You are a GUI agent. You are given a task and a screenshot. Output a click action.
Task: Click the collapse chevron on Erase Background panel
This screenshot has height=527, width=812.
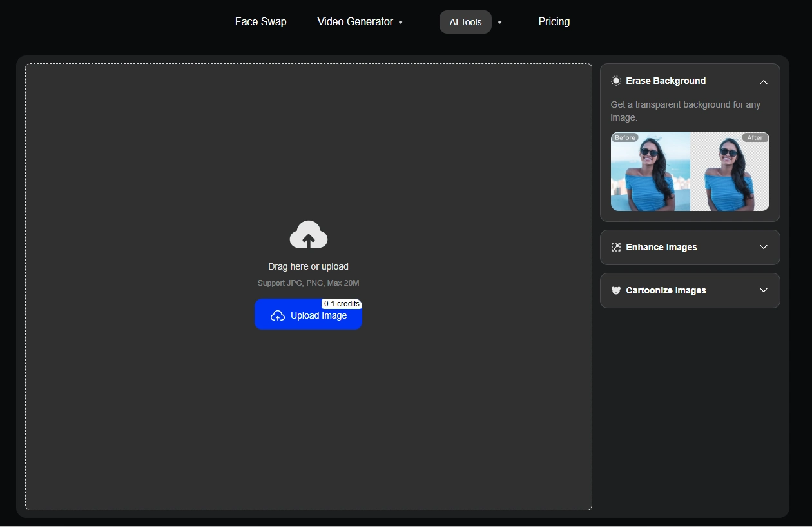[x=763, y=82]
